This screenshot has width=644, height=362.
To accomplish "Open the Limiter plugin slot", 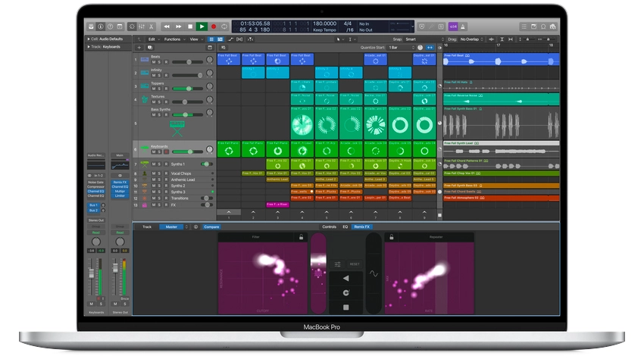I will (120, 196).
